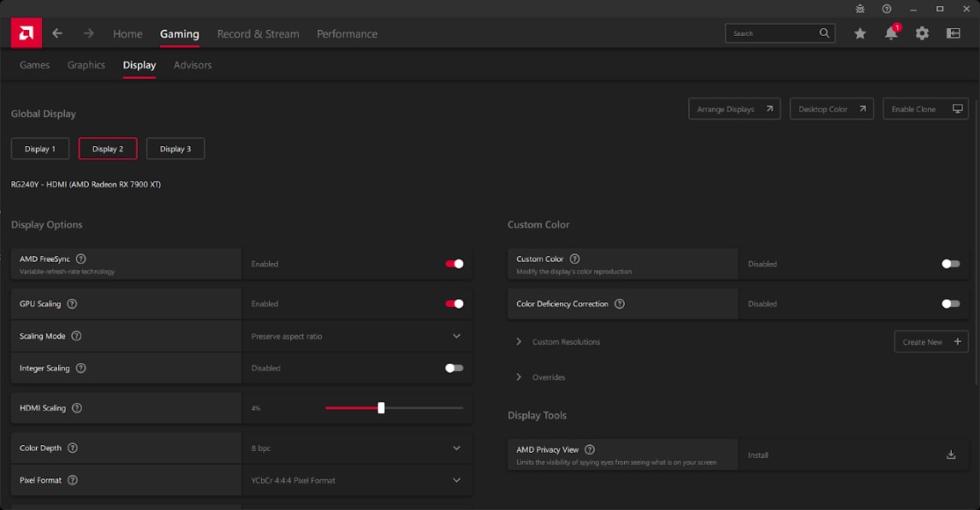Image resolution: width=980 pixels, height=510 pixels.
Task: Click into the Search field
Action: 770,33
